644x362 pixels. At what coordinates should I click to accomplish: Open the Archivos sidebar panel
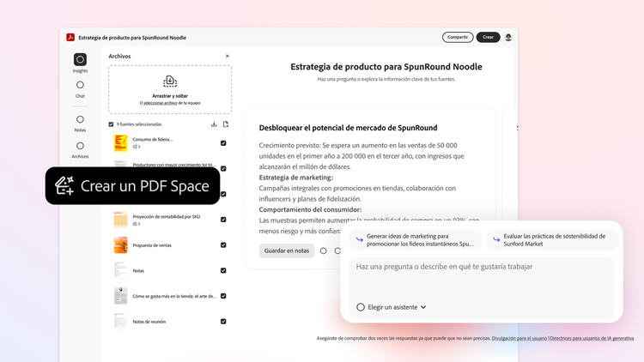(x=80, y=147)
